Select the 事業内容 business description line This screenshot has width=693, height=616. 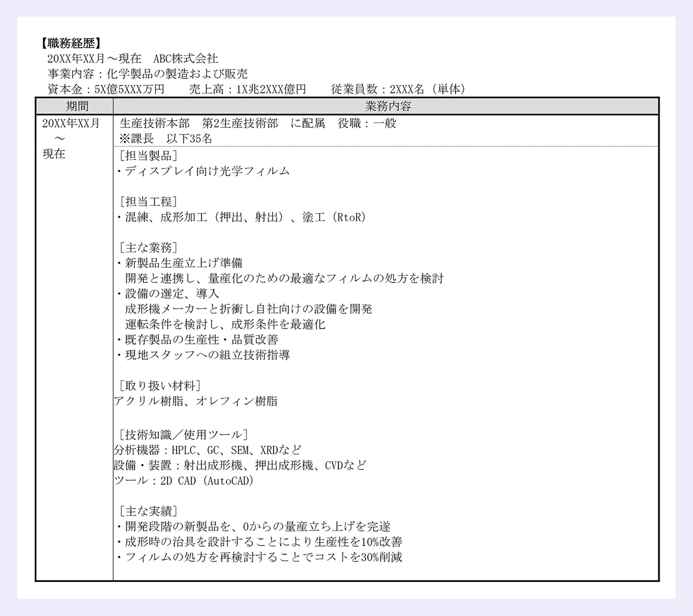147,74
